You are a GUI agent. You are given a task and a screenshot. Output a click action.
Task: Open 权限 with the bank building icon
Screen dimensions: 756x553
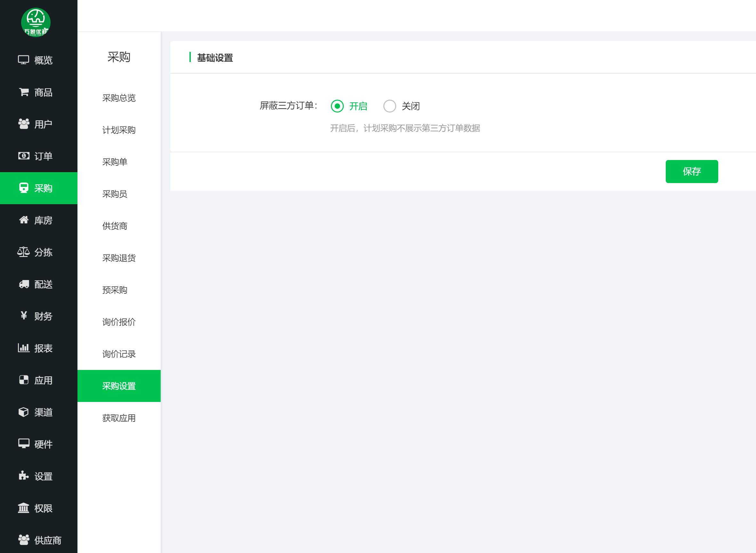(x=23, y=508)
